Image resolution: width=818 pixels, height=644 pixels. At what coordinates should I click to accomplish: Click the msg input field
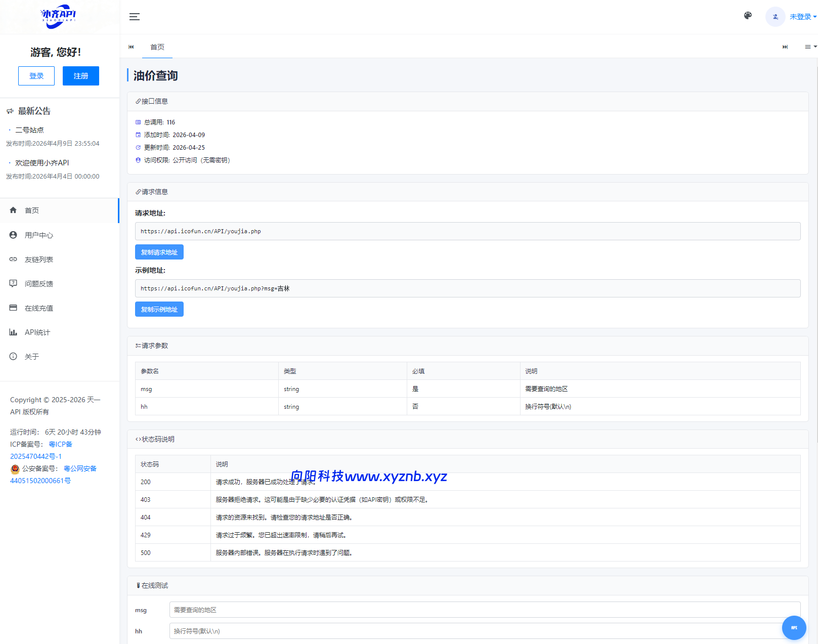pos(484,610)
